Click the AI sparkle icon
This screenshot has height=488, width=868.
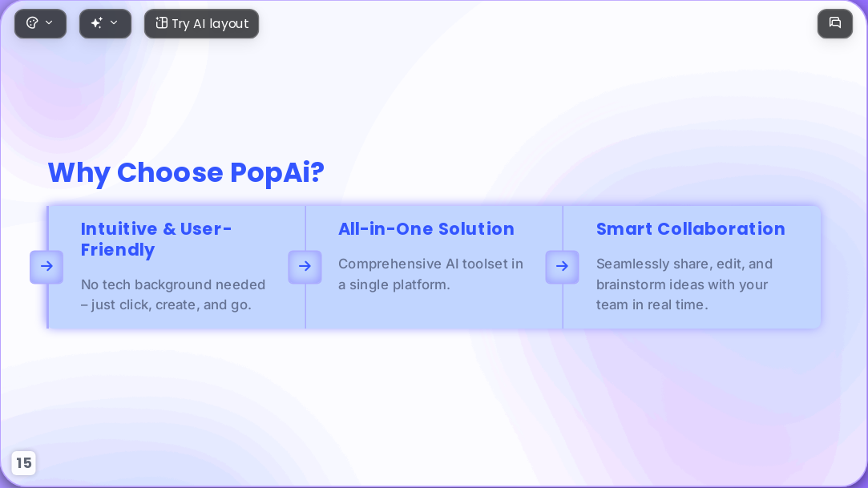point(97,23)
